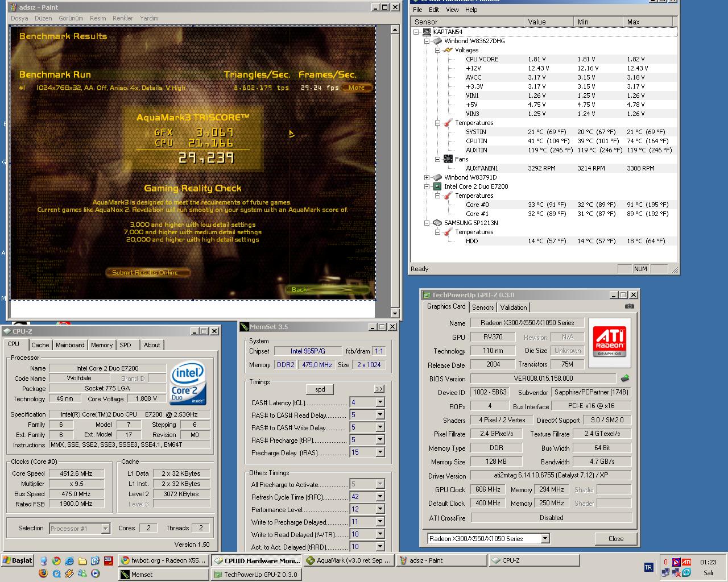Switch to the Memory tab in CPU-Z
728x582 pixels.
pos(102,345)
